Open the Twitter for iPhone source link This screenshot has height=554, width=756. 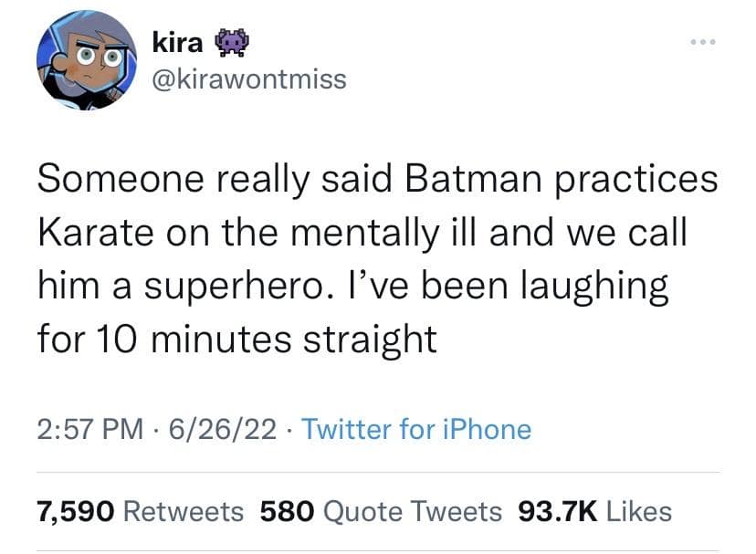(x=415, y=428)
